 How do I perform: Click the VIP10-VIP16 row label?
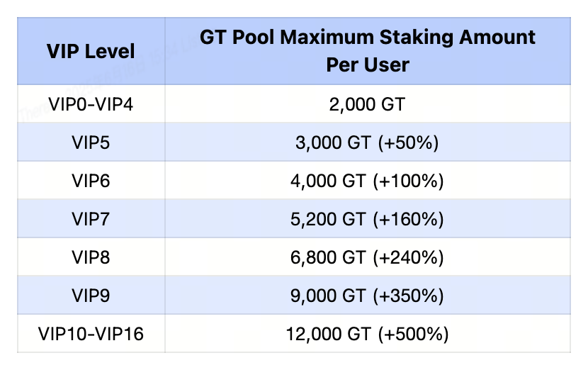coord(91,334)
